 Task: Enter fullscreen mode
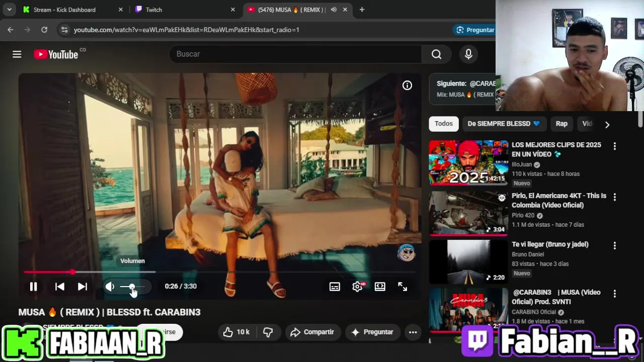click(x=403, y=287)
